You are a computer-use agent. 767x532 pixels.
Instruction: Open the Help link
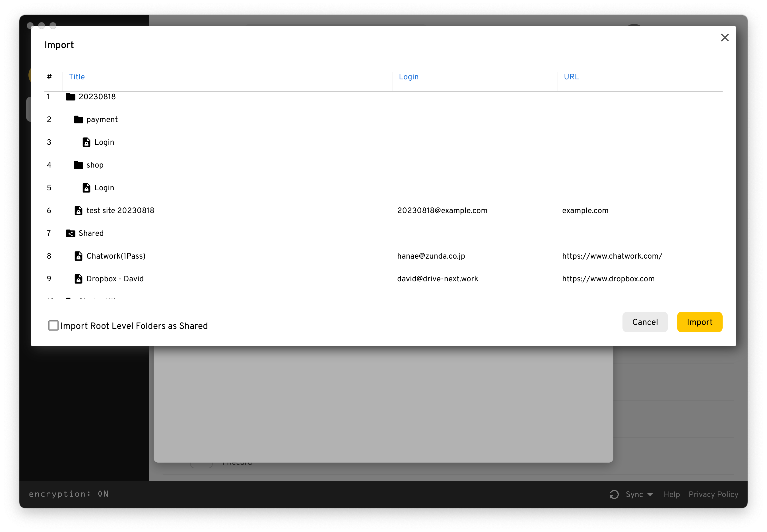click(x=671, y=494)
